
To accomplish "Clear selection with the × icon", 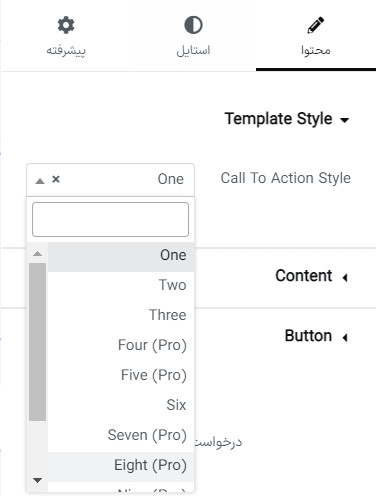I will point(56,179).
